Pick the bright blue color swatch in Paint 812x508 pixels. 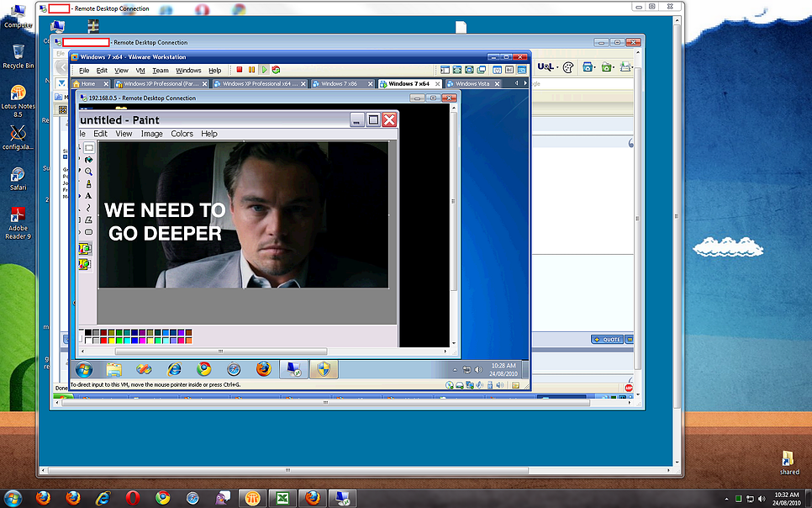[134, 340]
